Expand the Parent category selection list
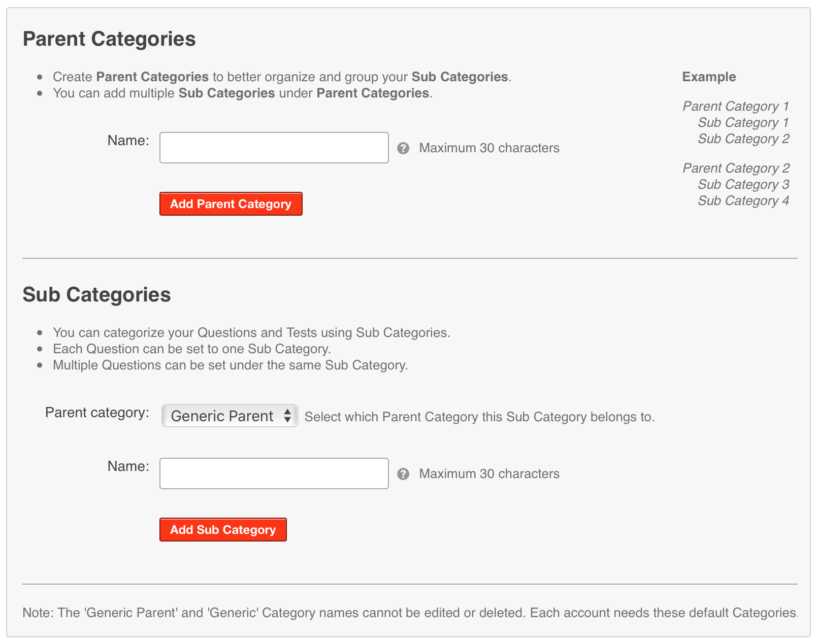Image resolution: width=817 pixels, height=644 pixels. [229, 416]
